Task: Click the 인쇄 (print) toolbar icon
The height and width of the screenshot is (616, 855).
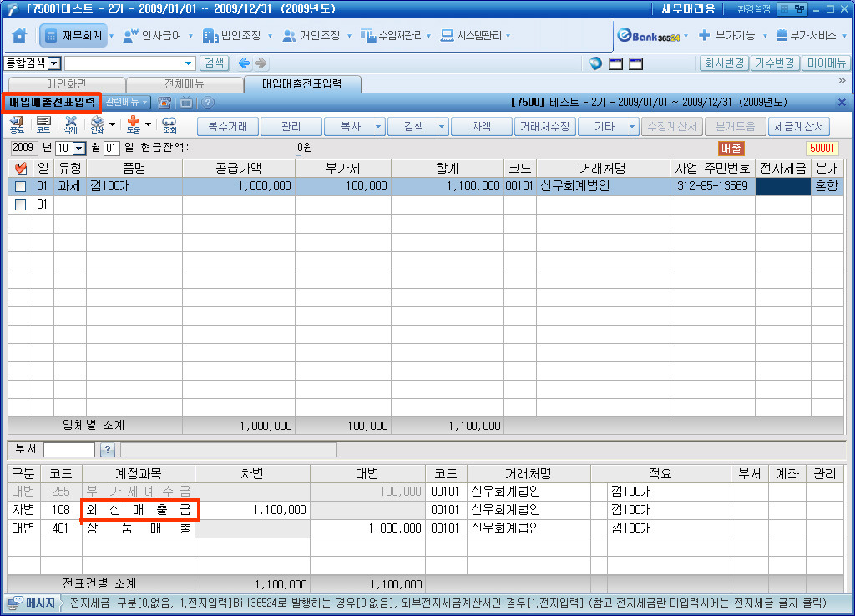Action: click(98, 126)
